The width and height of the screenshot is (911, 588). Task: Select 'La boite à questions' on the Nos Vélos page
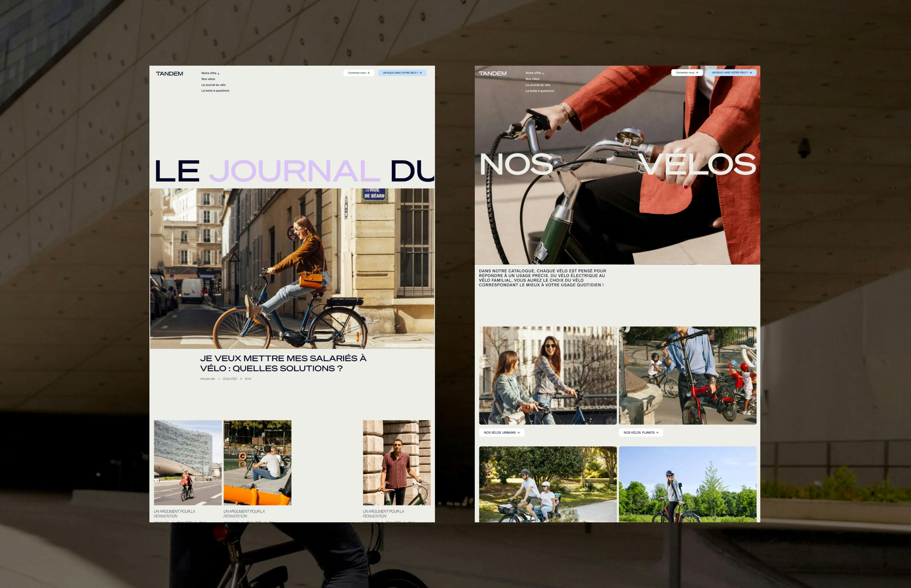[540, 91]
